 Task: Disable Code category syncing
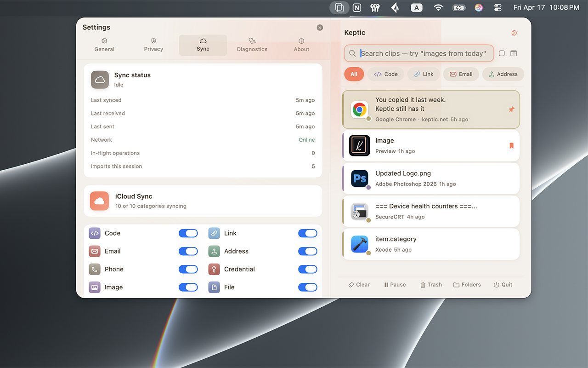[188, 233]
